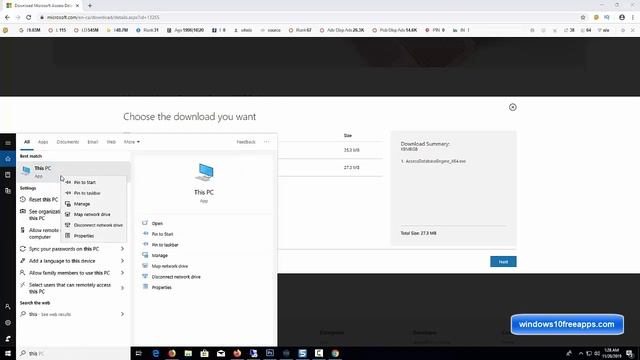Choose Properties in the context menu
Screen dimensions: 640x360
coord(93,236)
